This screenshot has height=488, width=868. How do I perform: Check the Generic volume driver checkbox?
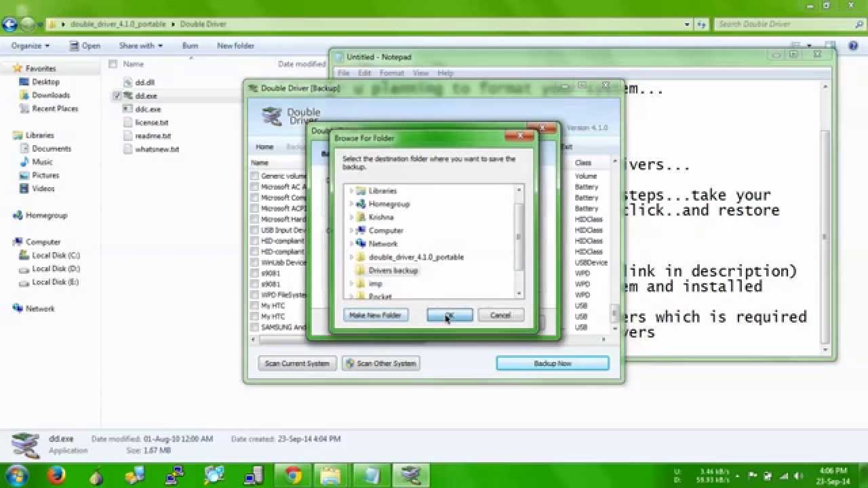pyautogui.click(x=254, y=176)
